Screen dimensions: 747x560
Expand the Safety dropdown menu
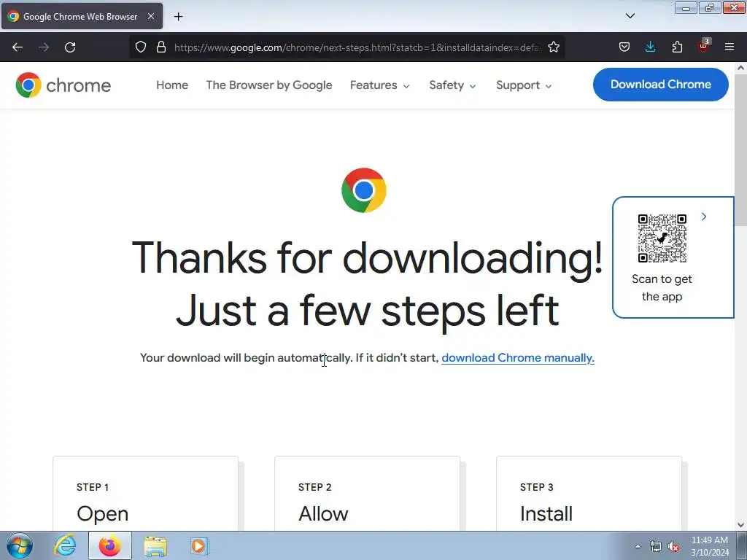(452, 85)
